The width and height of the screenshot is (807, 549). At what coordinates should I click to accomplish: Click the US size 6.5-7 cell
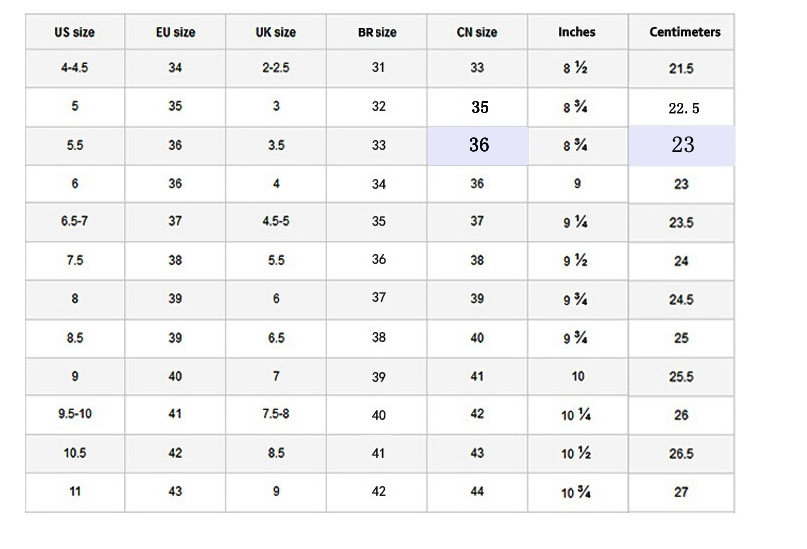point(75,221)
